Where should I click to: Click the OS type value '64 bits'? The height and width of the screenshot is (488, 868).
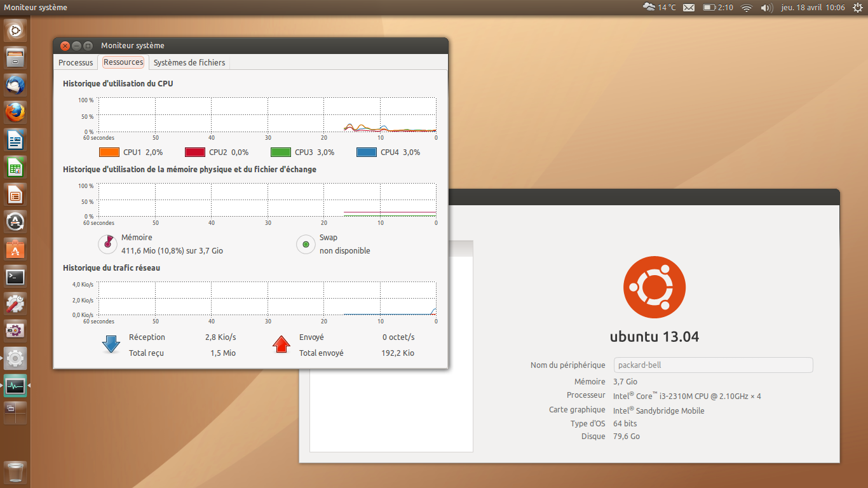click(x=625, y=424)
